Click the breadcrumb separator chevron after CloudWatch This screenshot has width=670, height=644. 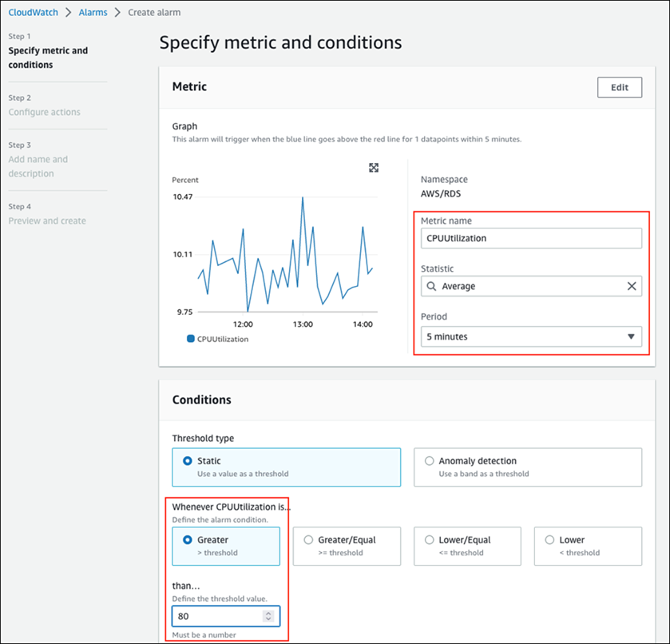click(x=69, y=12)
